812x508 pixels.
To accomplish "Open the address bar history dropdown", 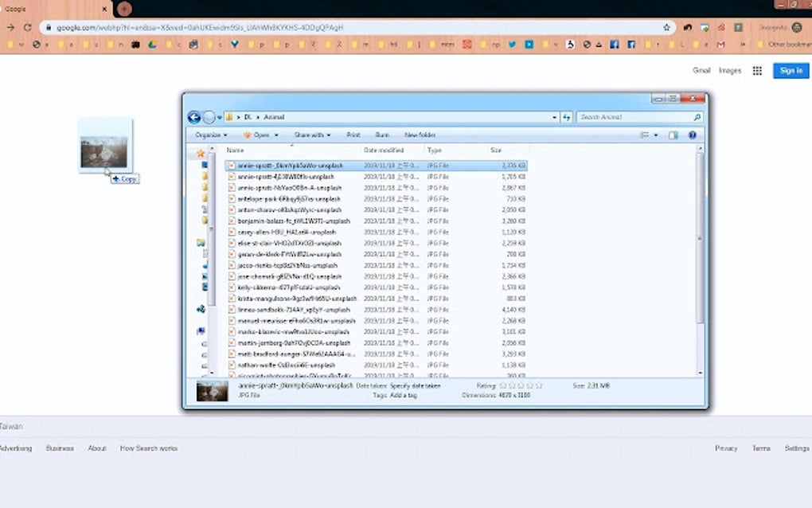I will 553,117.
